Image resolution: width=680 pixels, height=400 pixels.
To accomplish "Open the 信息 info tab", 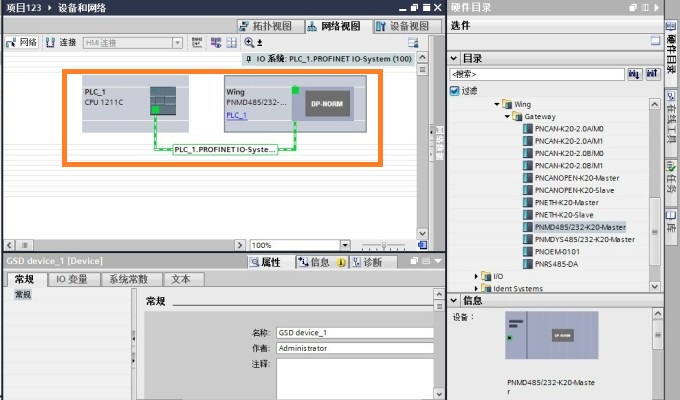I will point(320,262).
